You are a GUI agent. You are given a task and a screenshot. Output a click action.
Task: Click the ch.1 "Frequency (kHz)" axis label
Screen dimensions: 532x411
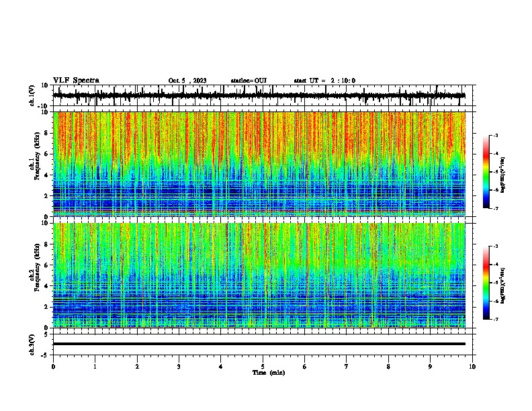(37, 156)
